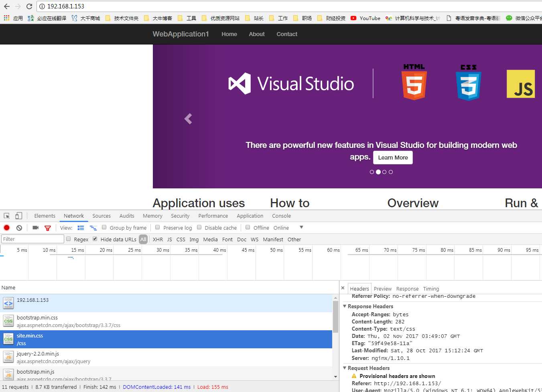Click the CSS icon beside bootstrap.min.css

point(8,321)
